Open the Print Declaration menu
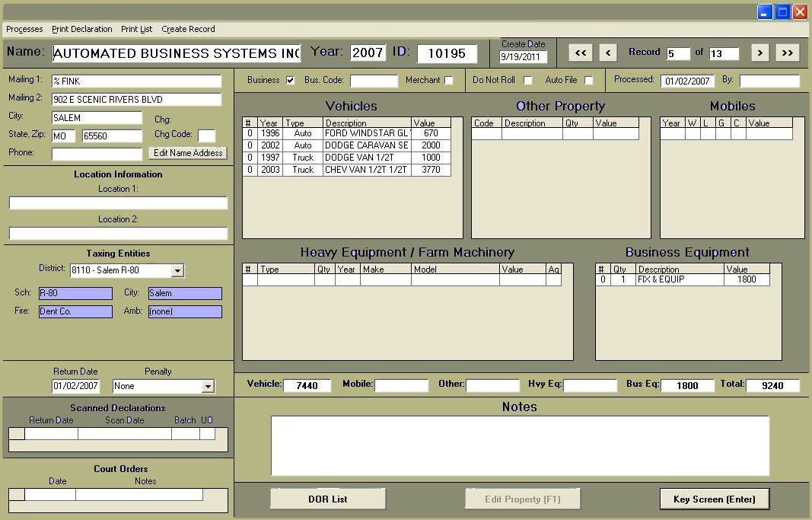Viewport: 812px width, 520px height. click(x=81, y=29)
